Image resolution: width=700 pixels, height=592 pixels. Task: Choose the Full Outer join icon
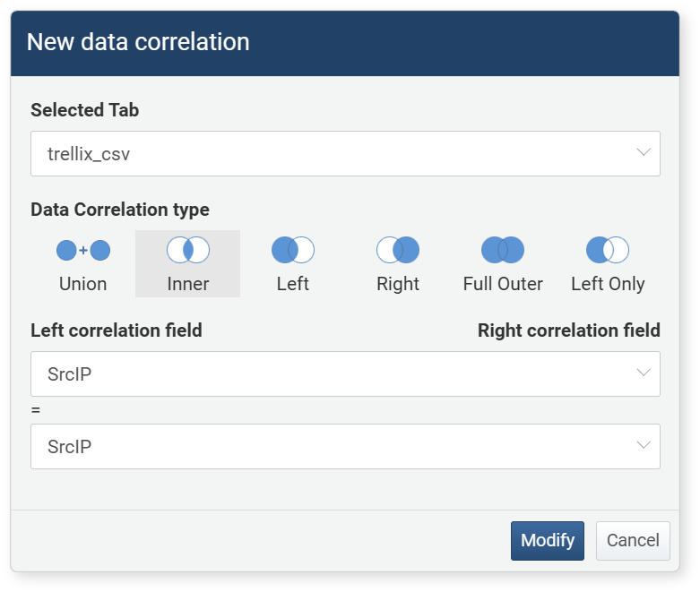[x=503, y=250]
